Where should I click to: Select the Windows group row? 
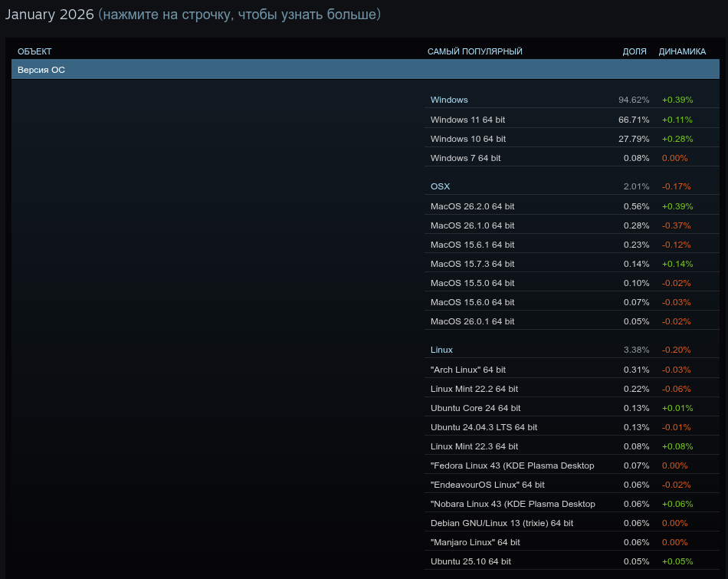(x=572, y=100)
